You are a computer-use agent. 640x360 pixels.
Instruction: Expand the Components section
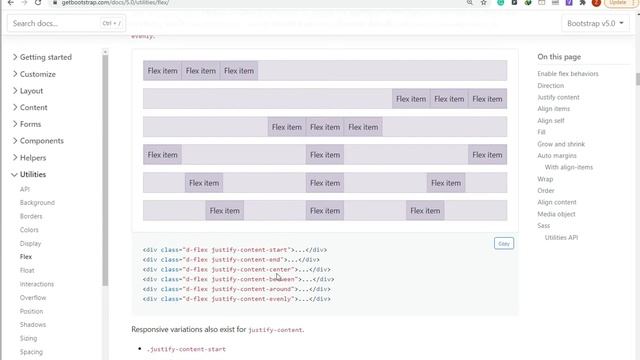coord(38,141)
